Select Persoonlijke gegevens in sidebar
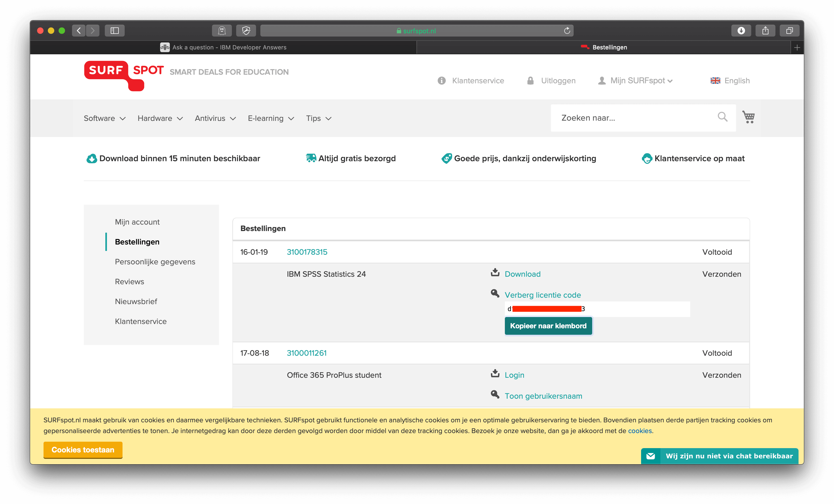This screenshot has height=504, width=834. click(155, 262)
